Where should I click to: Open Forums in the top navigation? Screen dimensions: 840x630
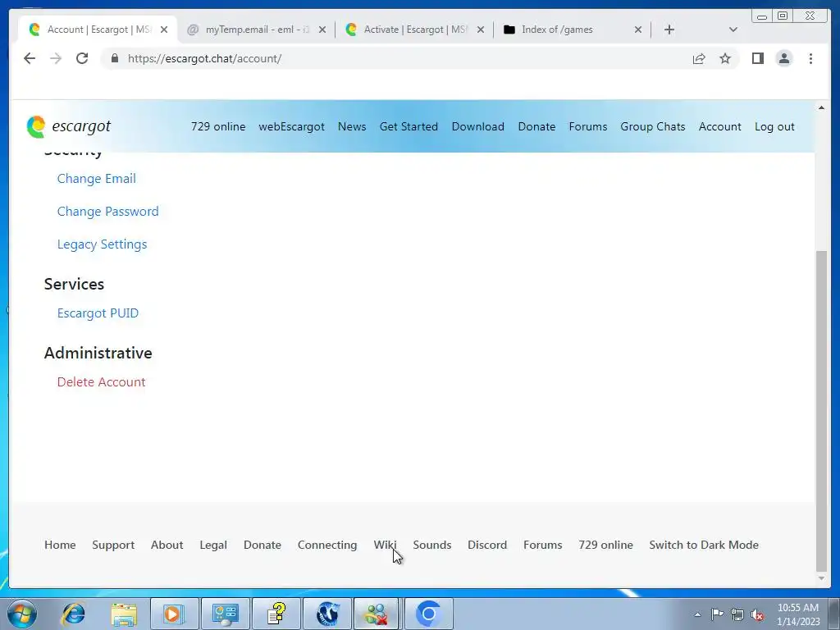(588, 127)
